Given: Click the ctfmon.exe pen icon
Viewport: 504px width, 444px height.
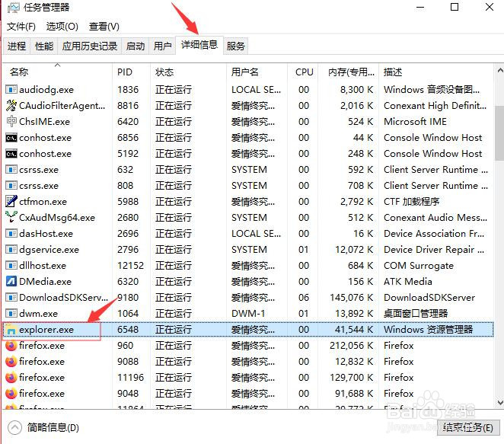Looking at the screenshot, I should [x=11, y=202].
